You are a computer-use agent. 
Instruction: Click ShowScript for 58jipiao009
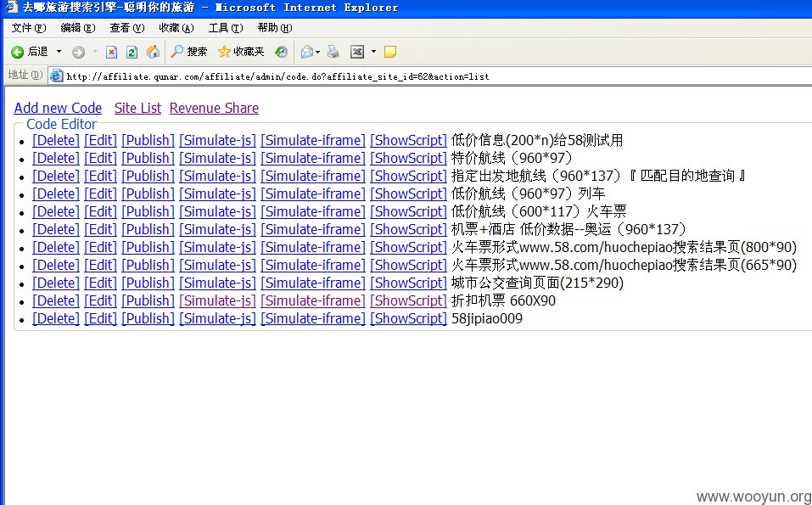pos(408,318)
